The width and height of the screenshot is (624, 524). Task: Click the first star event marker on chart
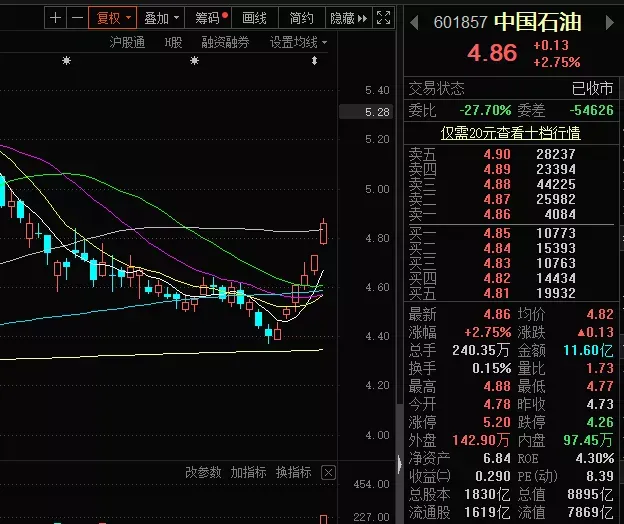67,62
